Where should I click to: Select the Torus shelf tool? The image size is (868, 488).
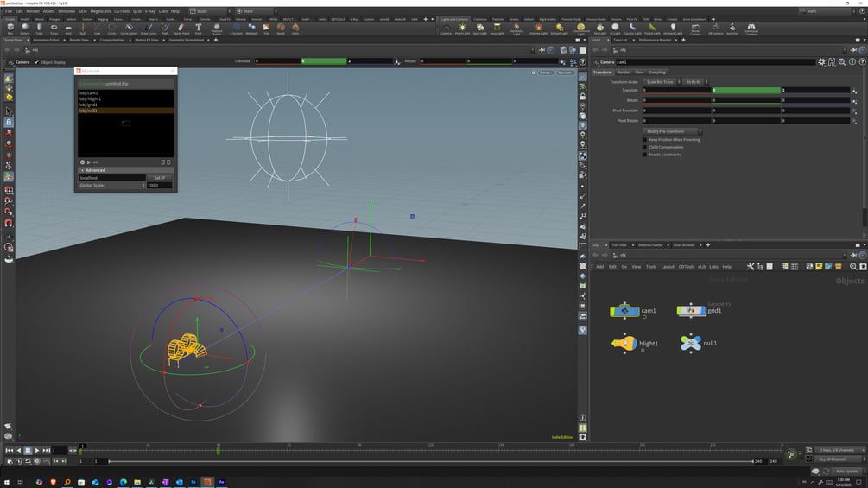[x=54, y=29]
